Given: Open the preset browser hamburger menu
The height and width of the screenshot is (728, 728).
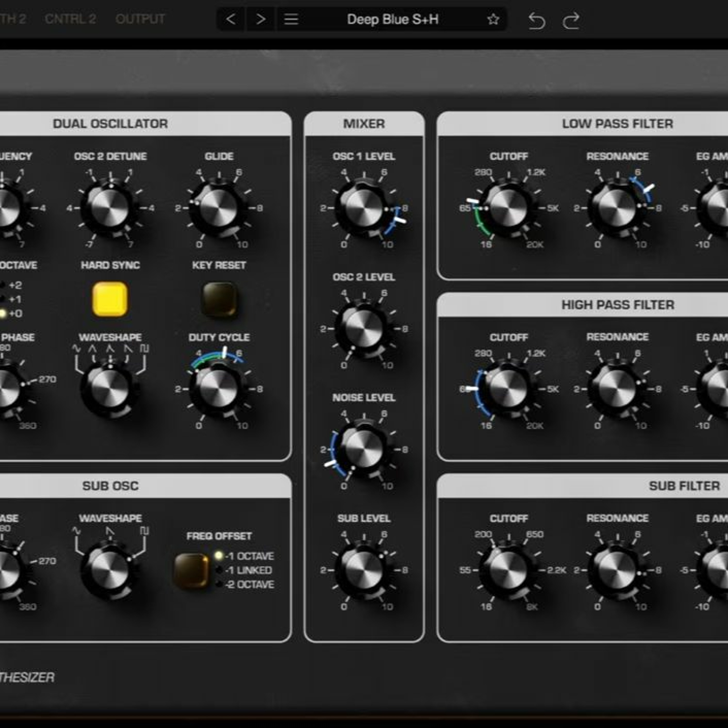Looking at the screenshot, I should (x=291, y=19).
